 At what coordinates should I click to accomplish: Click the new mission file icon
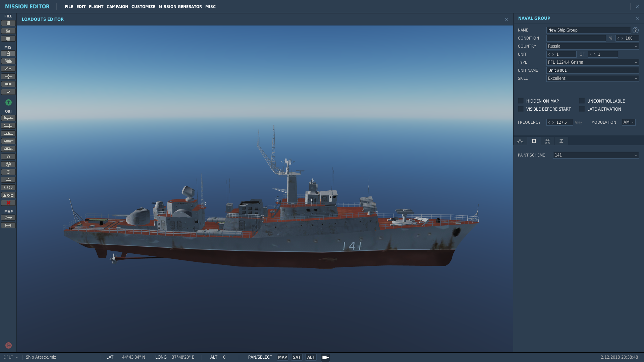[8, 23]
